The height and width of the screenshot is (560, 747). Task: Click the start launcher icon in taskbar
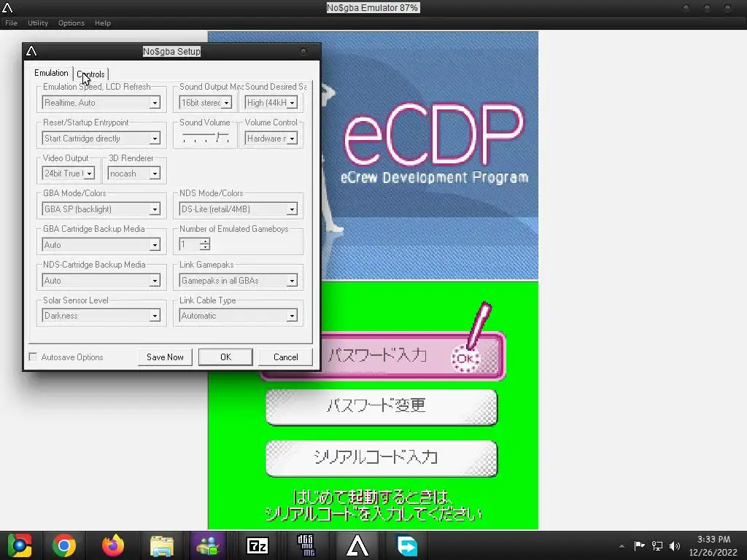click(x=19, y=545)
